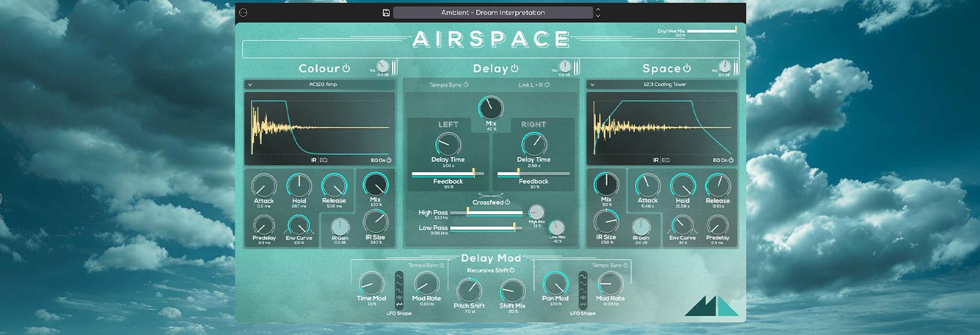The height and width of the screenshot is (335, 980).
Task: Click the High Pass filter slider
Action: 486,211
